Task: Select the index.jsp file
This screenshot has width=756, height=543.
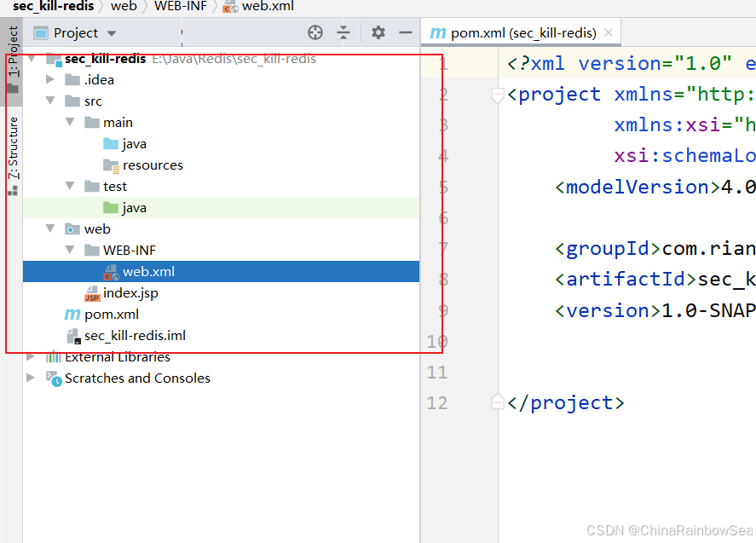Action: (x=130, y=293)
